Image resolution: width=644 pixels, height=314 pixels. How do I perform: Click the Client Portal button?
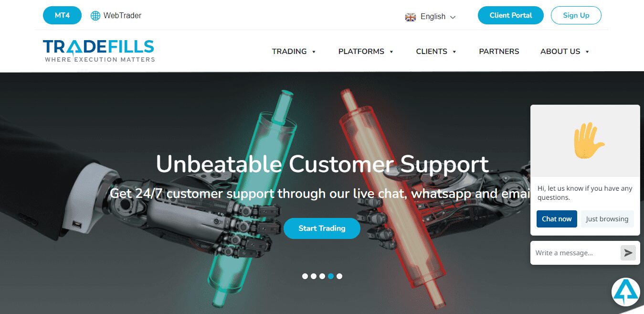(511, 15)
